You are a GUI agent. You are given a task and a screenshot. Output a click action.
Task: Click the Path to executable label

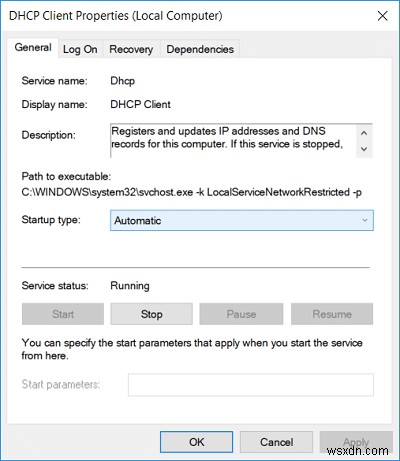(66, 176)
